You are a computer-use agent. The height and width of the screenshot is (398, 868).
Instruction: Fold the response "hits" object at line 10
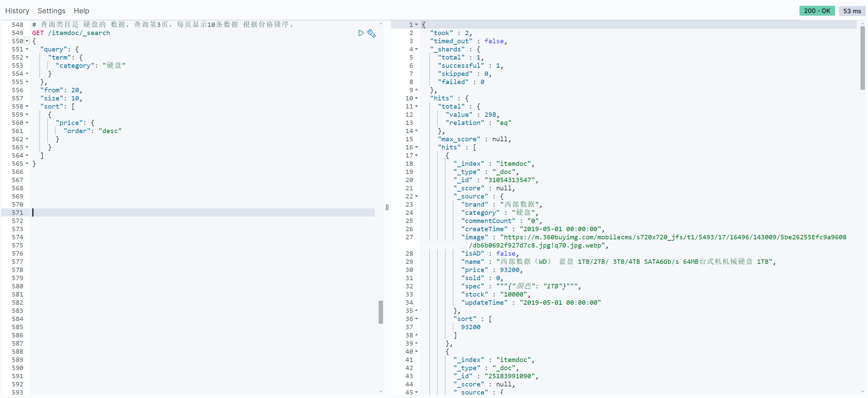[416, 98]
